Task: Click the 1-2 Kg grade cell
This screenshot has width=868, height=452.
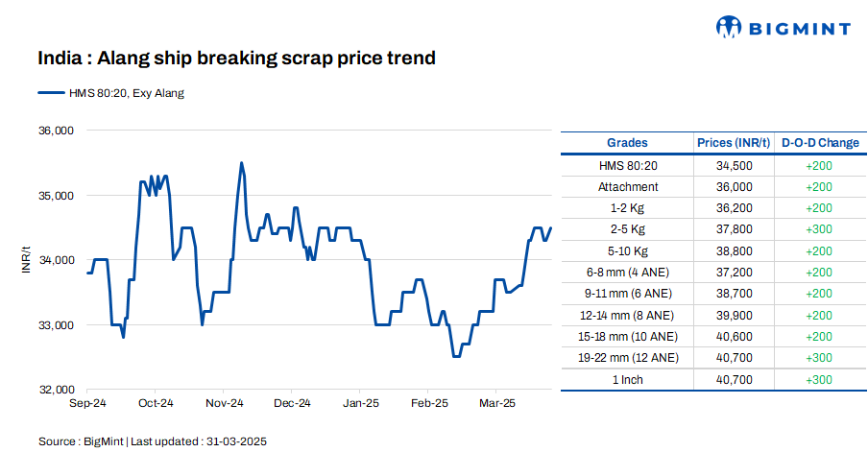Action: coord(628,208)
